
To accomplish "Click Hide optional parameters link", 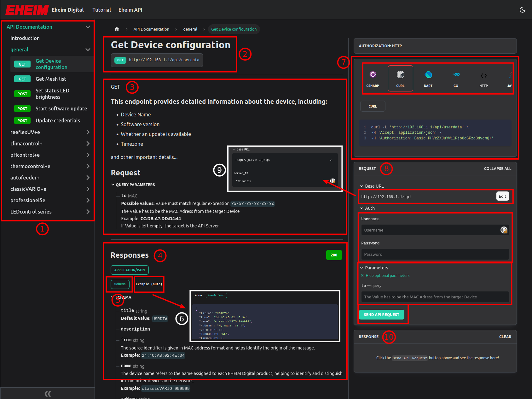I will tap(387, 275).
